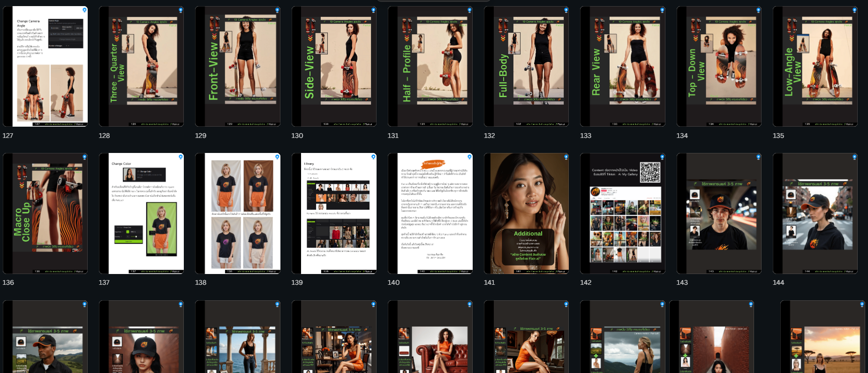The width and height of the screenshot is (868, 373).
Task: Open the Library page 139 thumbnail
Action: (x=334, y=213)
